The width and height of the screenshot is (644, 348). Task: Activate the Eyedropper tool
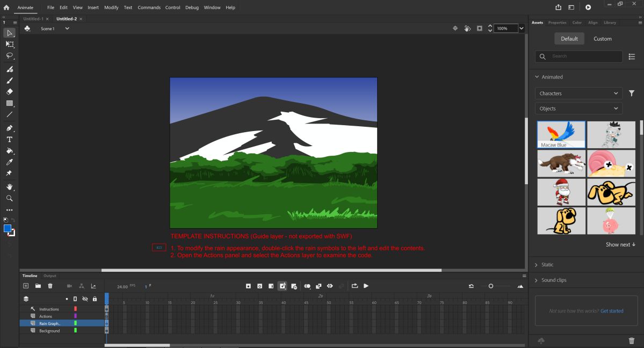(9, 162)
